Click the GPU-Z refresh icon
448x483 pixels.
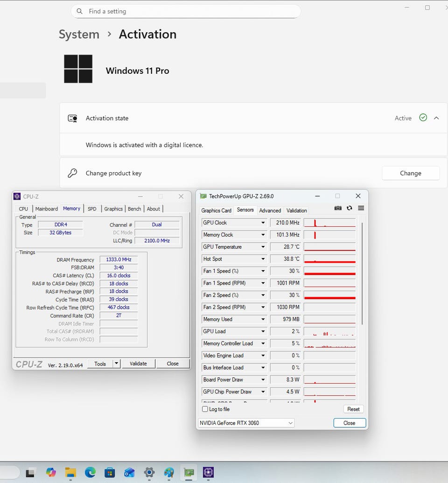coord(349,208)
